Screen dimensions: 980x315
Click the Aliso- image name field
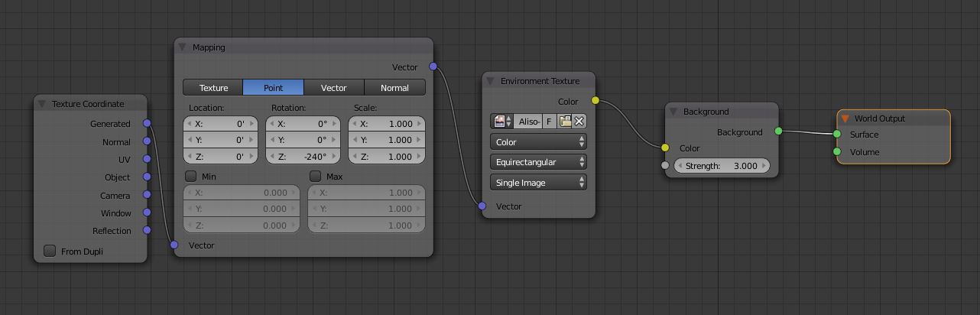pyautogui.click(x=528, y=122)
